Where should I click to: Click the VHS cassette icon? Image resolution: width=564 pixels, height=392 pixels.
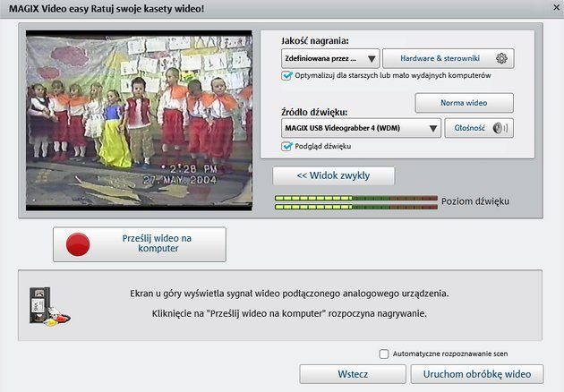[49, 307]
